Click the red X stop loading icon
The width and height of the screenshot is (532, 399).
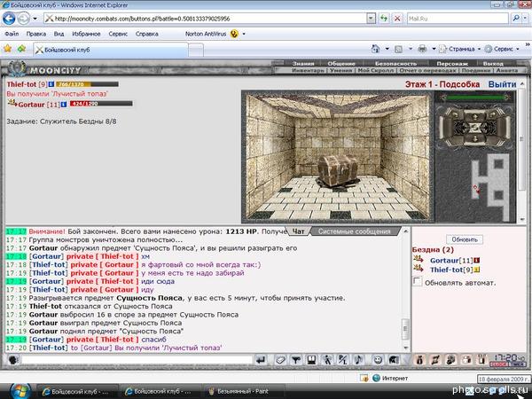tap(396, 19)
